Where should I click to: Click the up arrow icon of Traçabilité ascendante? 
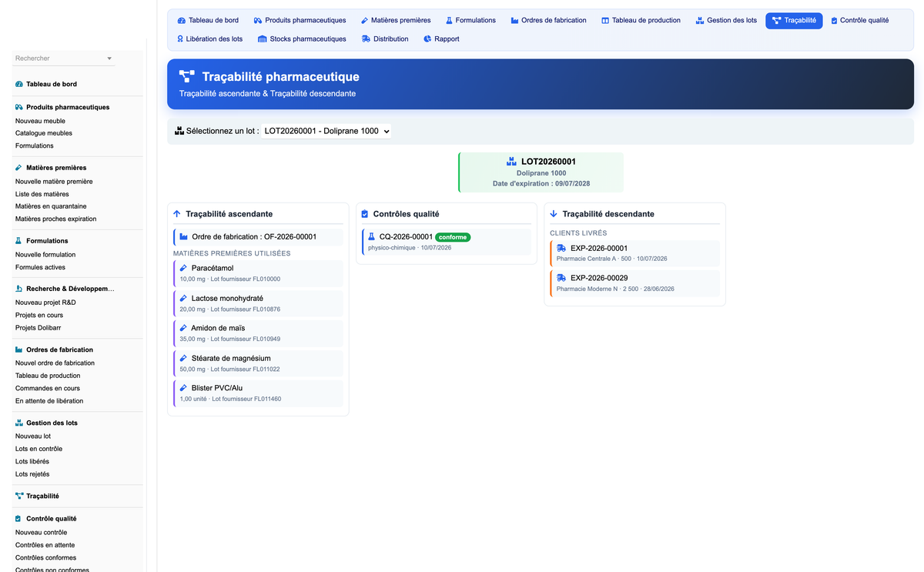click(177, 214)
